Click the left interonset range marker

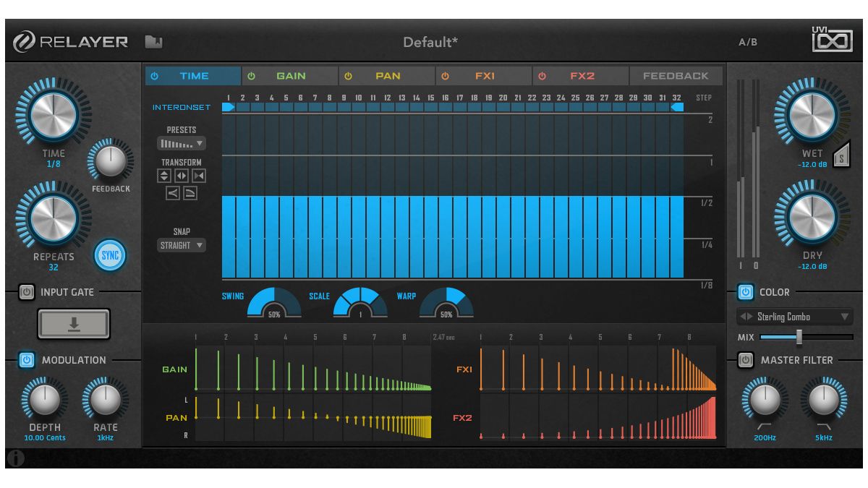coord(228,107)
